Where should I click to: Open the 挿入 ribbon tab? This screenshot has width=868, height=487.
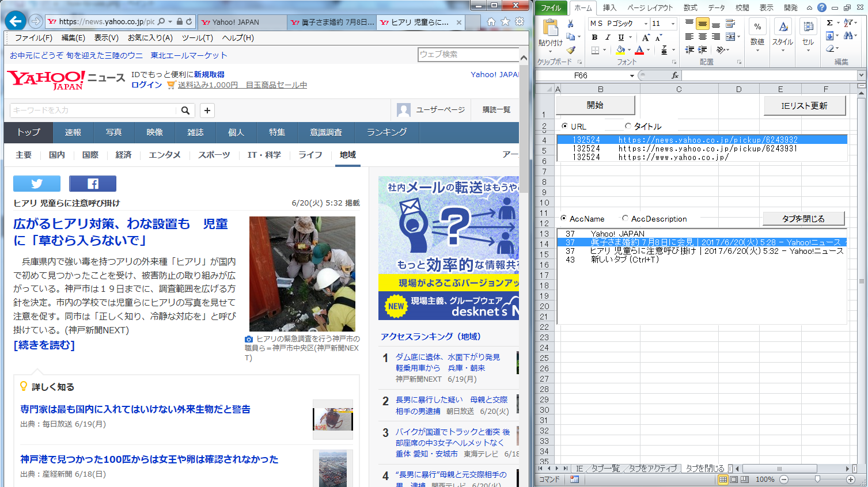click(x=609, y=7)
